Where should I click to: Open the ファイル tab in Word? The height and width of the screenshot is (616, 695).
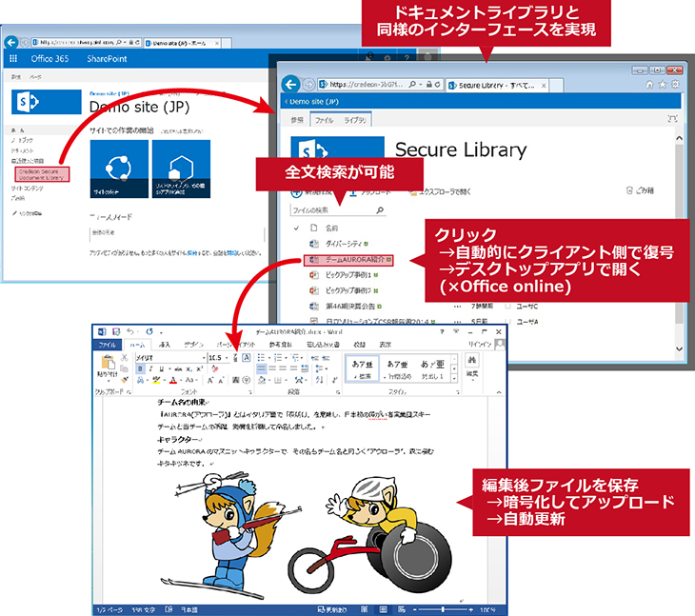[108, 344]
